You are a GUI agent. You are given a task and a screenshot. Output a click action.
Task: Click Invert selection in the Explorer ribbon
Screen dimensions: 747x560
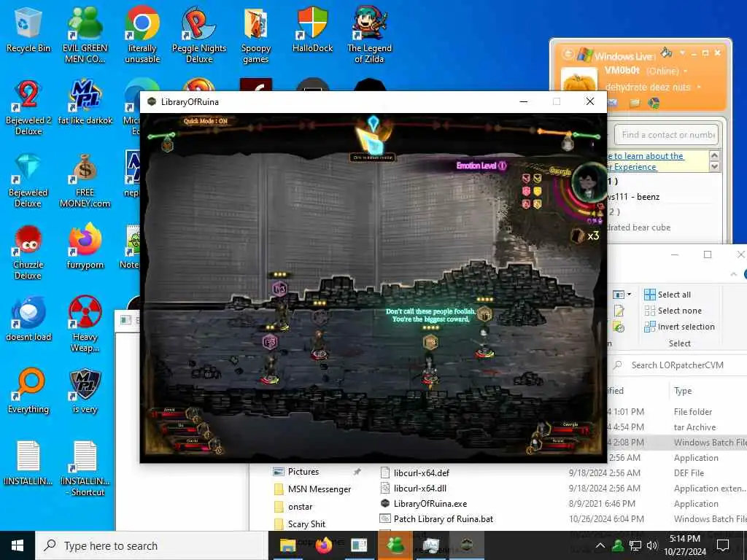tap(679, 327)
